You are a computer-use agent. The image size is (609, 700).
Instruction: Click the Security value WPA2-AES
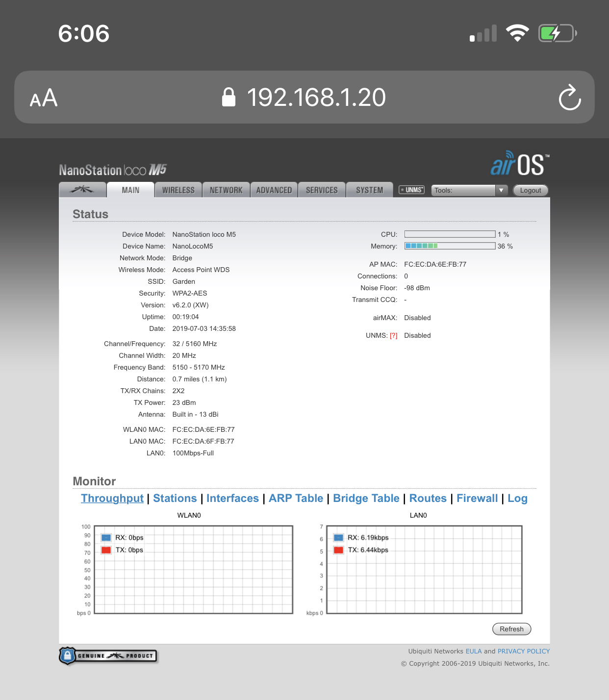[190, 294]
